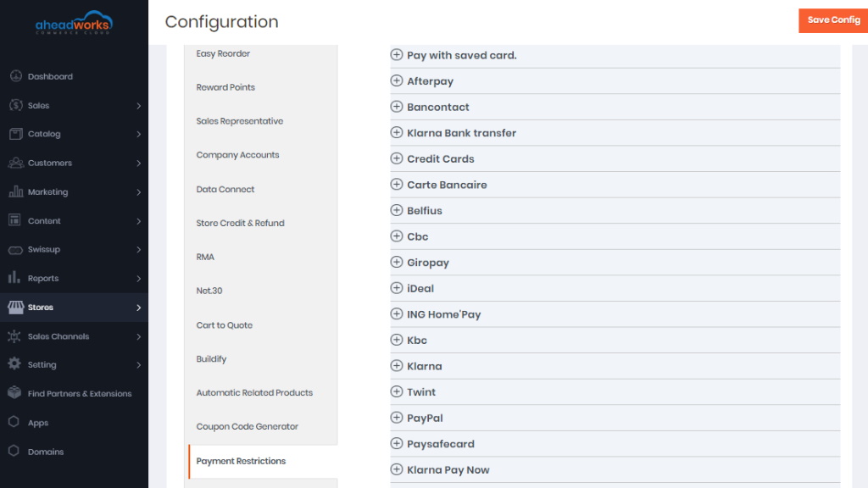Click the Apps hexagon icon
Viewport: 868px width, 488px height.
click(x=14, y=422)
